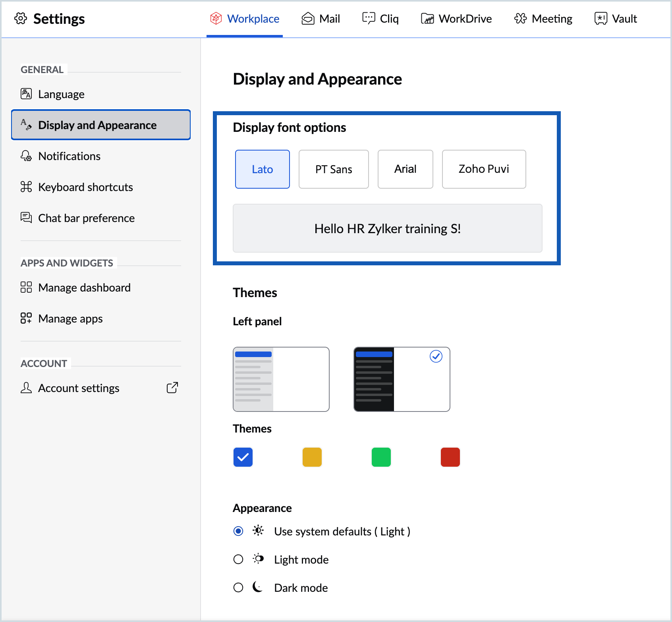The image size is (672, 622).
Task: Pick the blue theme color
Action: click(243, 457)
